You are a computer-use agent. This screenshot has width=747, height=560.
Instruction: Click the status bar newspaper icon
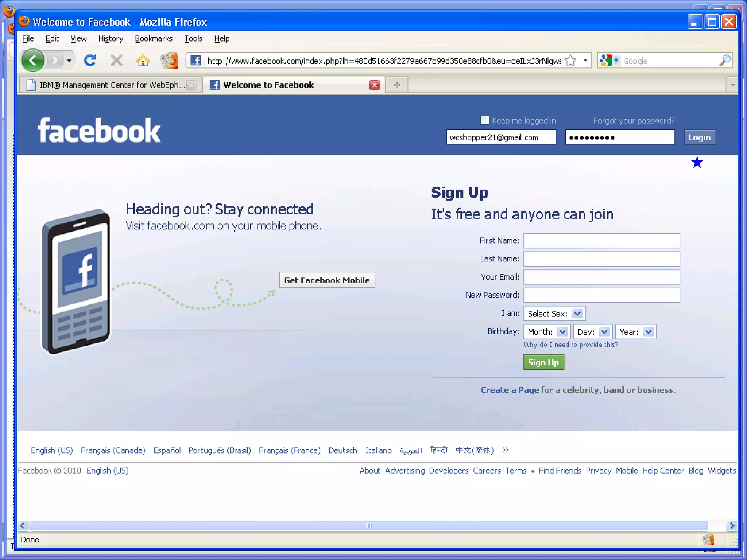click(708, 540)
